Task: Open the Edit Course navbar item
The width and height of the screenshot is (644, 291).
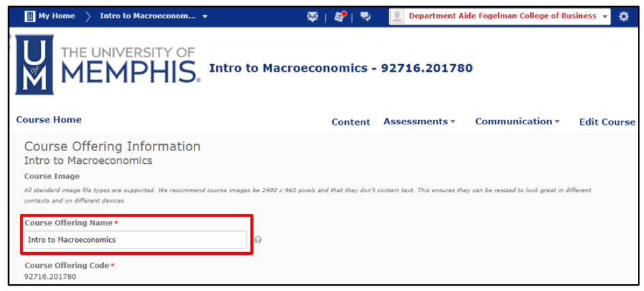Action: (606, 122)
